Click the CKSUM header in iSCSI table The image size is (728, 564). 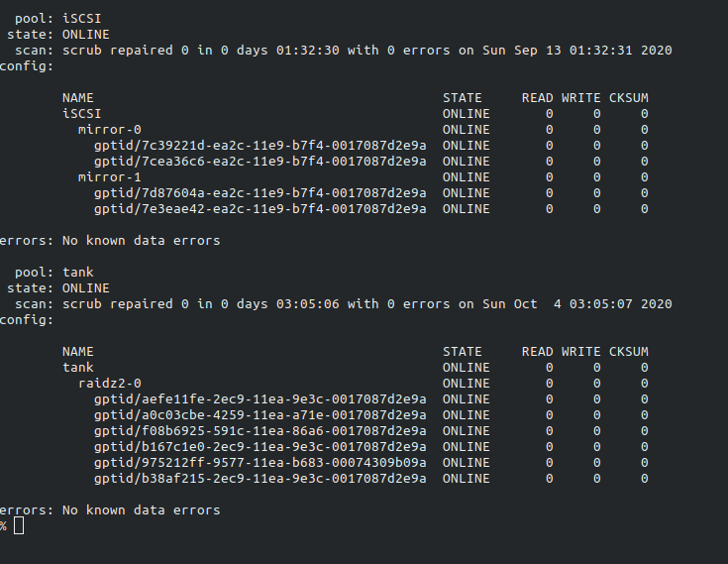click(629, 98)
